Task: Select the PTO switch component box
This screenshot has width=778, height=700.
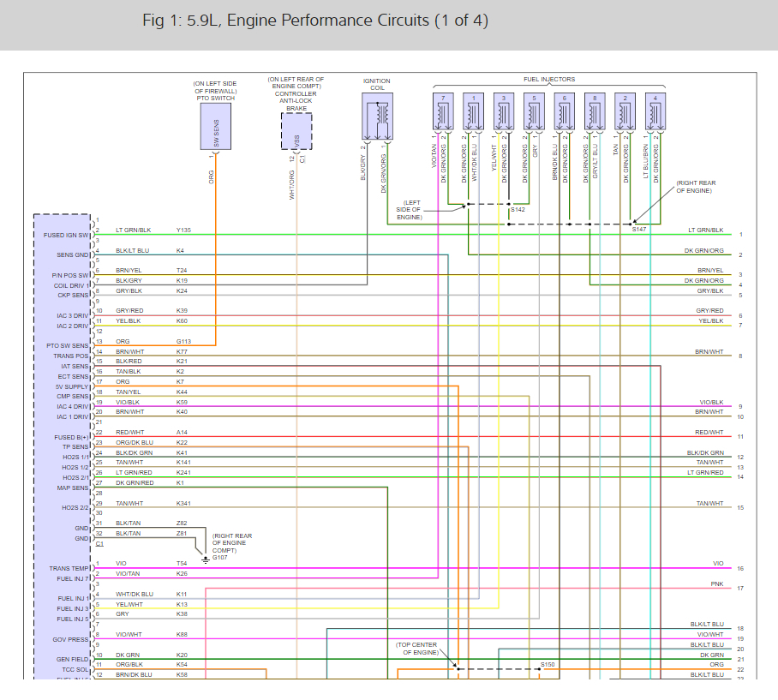Action: (216, 129)
